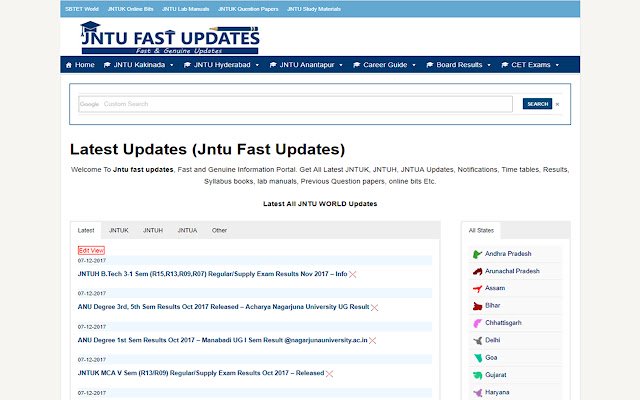This screenshot has width=640, height=400.
Task: Remove the JNTUK MCA V Sem entry with X
Action: click(329, 373)
